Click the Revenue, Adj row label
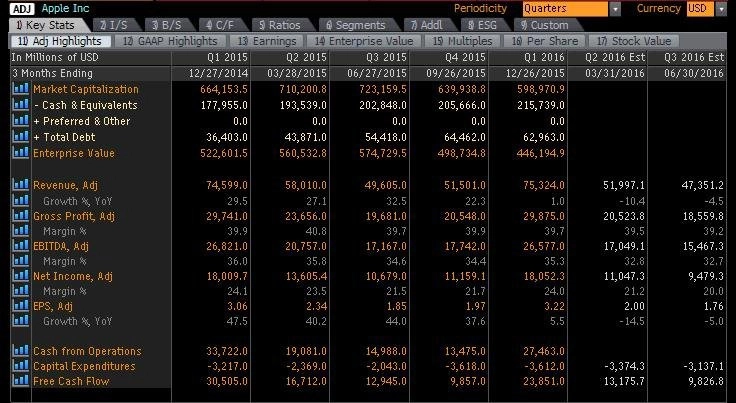Image resolution: width=736 pixels, height=403 pixels. (x=65, y=185)
